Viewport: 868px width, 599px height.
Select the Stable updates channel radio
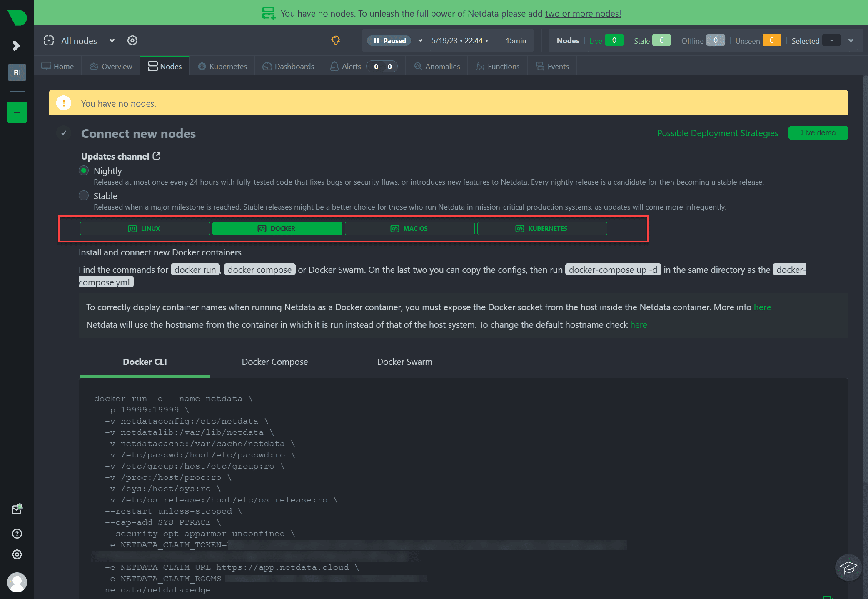[84, 195]
